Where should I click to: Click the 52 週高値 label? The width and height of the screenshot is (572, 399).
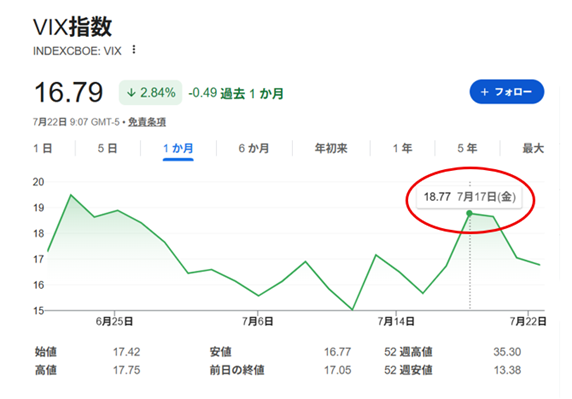pos(408,352)
